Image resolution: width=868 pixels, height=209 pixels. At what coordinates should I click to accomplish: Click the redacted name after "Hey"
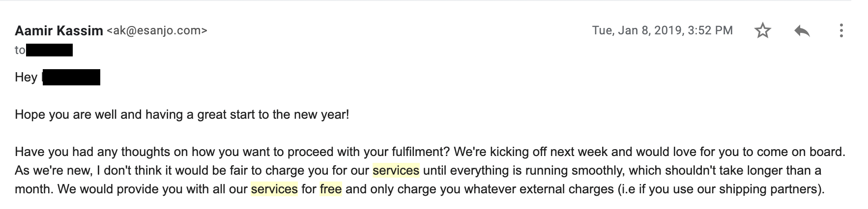pyautogui.click(x=71, y=78)
